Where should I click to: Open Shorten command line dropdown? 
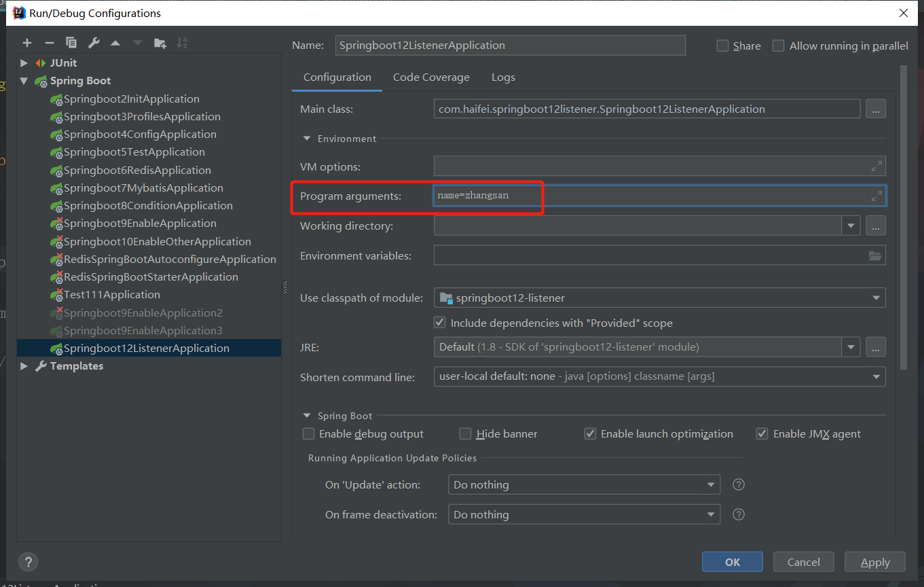click(x=876, y=376)
